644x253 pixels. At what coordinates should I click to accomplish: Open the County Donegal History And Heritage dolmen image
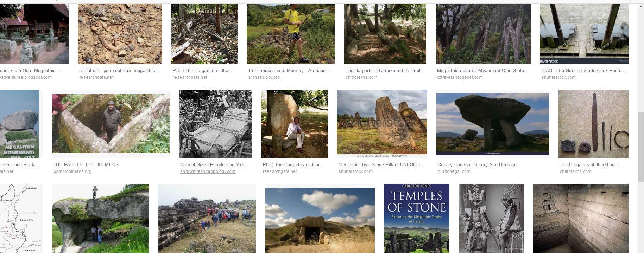click(x=493, y=124)
